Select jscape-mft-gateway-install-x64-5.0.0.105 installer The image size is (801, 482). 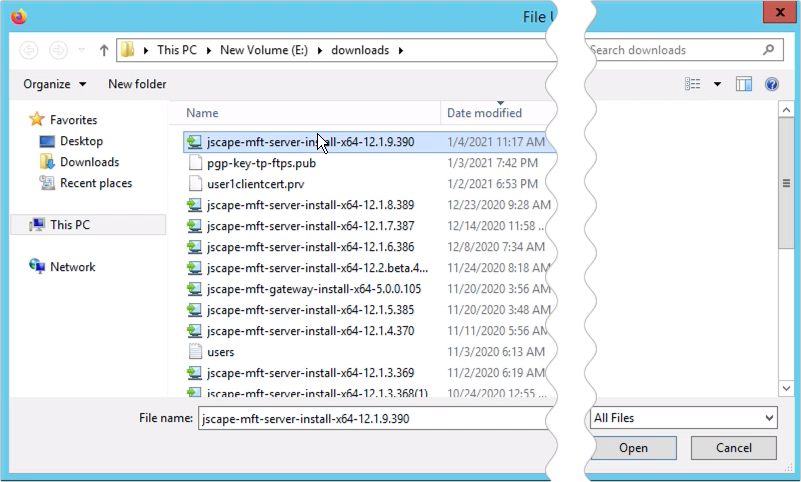tap(313, 289)
